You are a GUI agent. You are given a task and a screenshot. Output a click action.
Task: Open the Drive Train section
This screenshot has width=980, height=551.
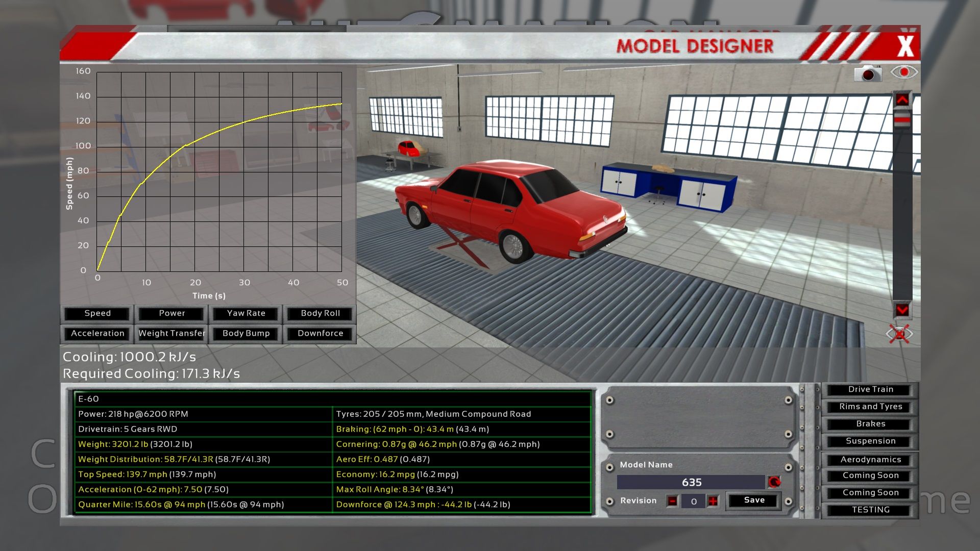[x=870, y=389]
